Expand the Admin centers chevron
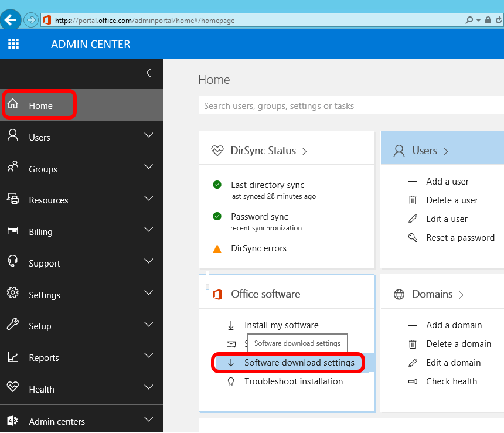This screenshot has width=504, height=433. [148, 420]
